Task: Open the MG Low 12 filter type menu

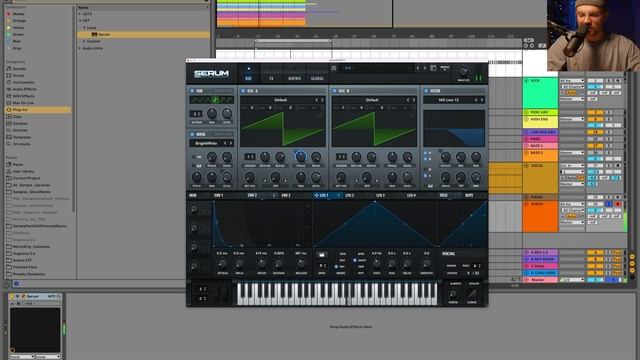Action: coord(449,100)
